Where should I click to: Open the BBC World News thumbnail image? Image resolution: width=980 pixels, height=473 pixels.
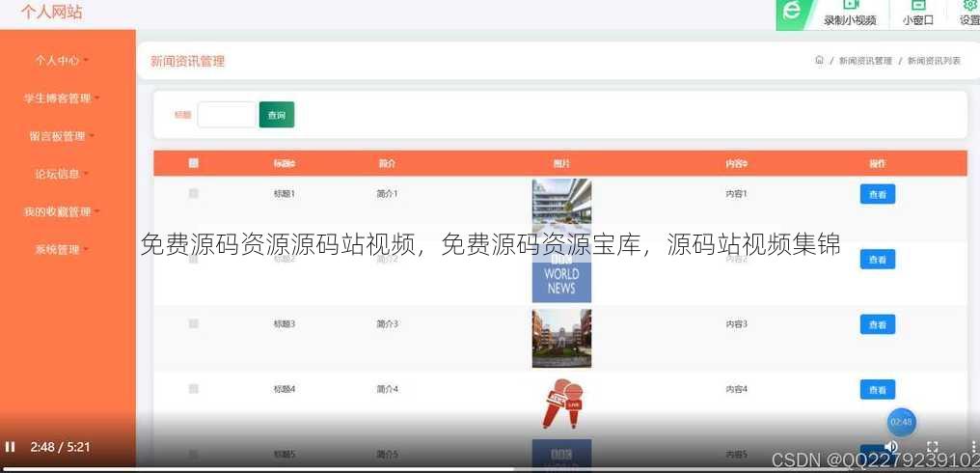point(561,273)
